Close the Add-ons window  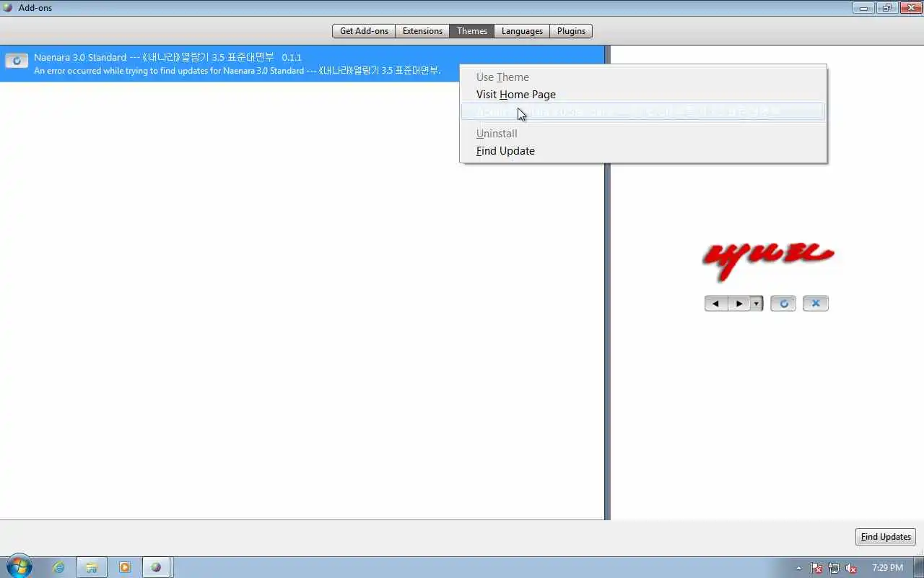[910, 8]
